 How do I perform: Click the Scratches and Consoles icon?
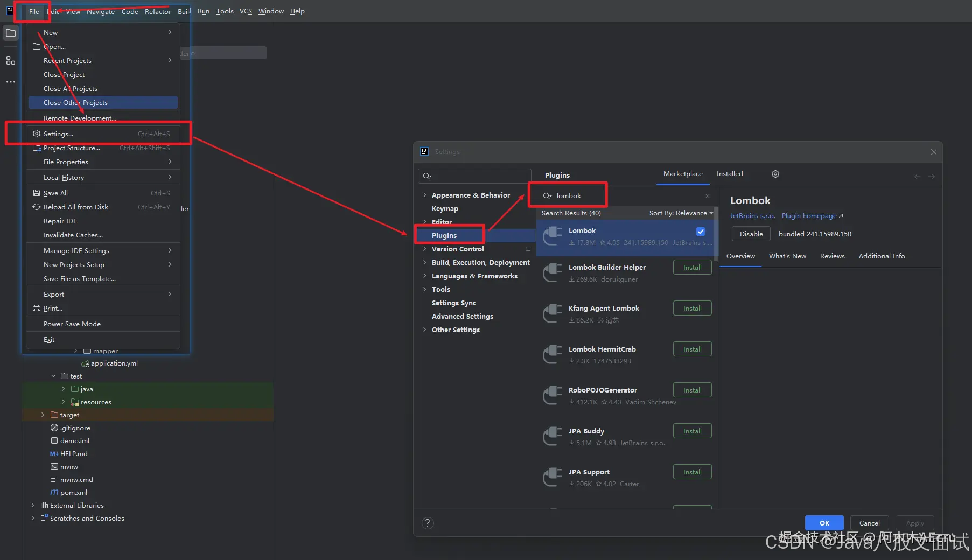44,518
